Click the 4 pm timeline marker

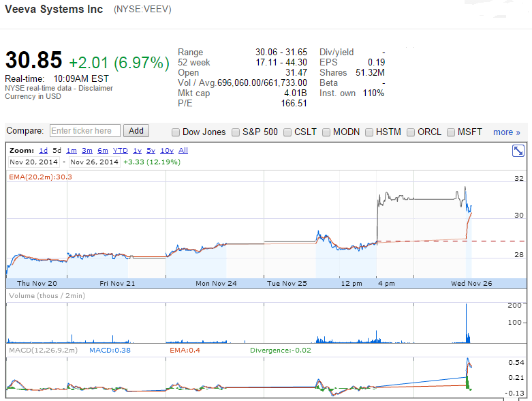386,283
